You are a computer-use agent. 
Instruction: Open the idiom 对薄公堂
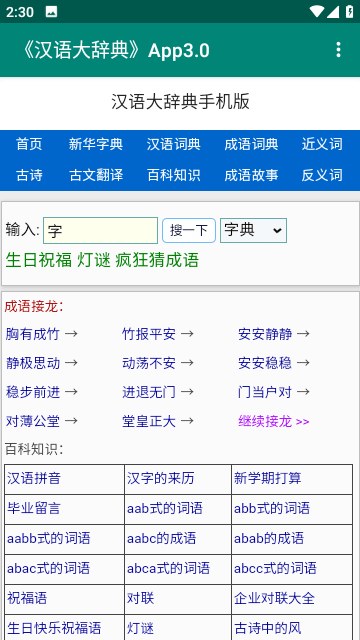tap(33, 421)
